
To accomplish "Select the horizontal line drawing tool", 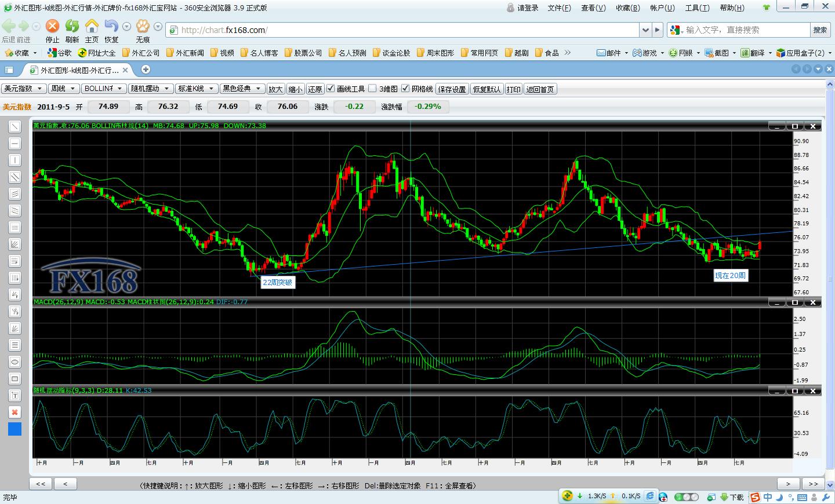I will 15,144.
